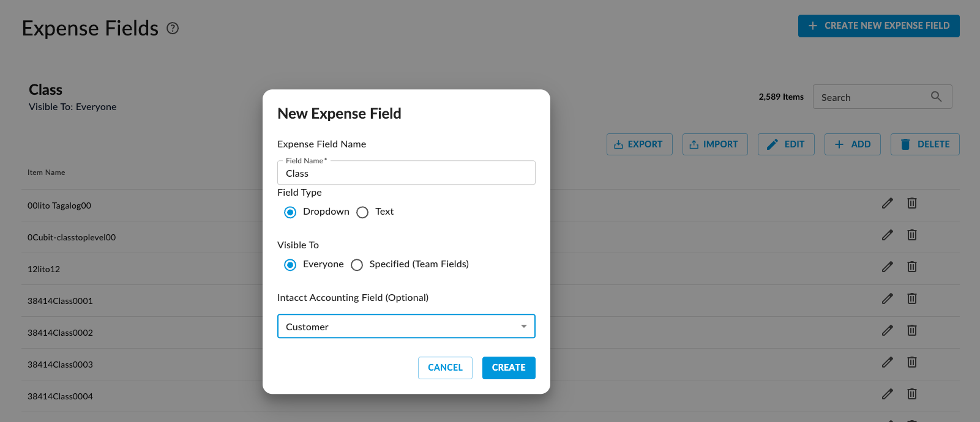
Task: Click the search magnifier icon
Action: (x=936, y=97)
